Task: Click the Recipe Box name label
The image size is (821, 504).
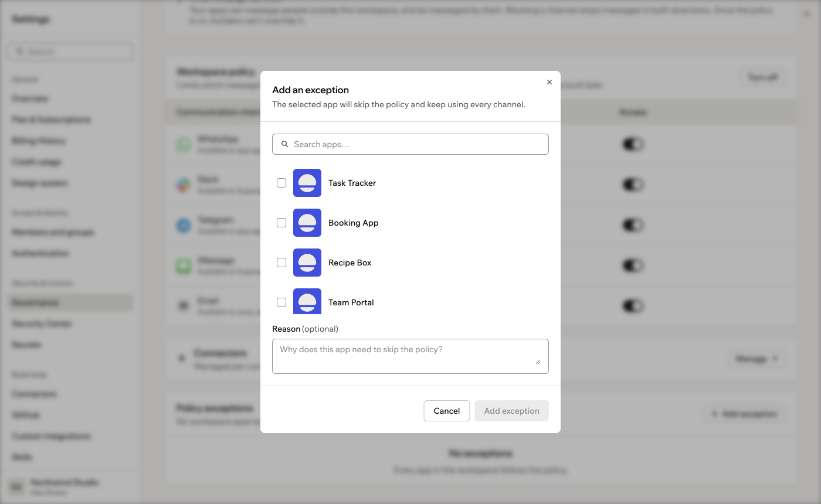Action: coord(350,263)
